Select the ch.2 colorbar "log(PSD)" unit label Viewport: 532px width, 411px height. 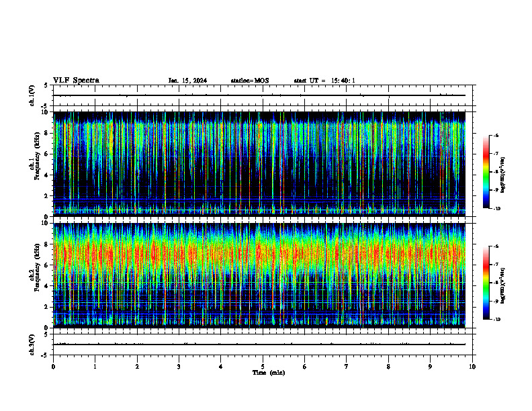pyautogui.click(x=503, y=285)
